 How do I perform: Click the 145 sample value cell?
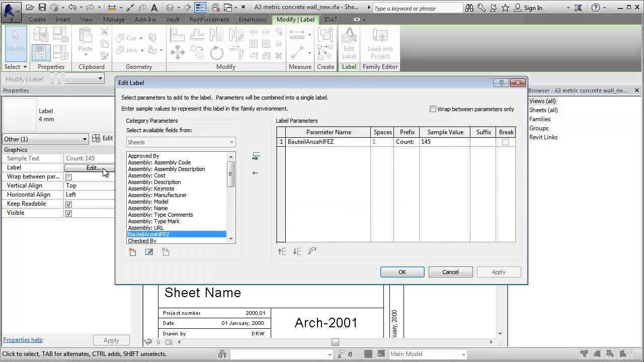click(x=445, y=142)
